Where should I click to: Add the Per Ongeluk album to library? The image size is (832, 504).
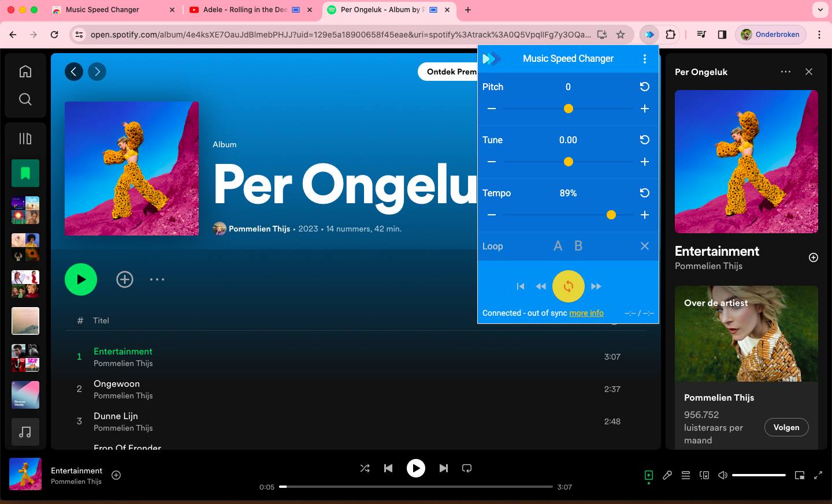pos(125,279)
